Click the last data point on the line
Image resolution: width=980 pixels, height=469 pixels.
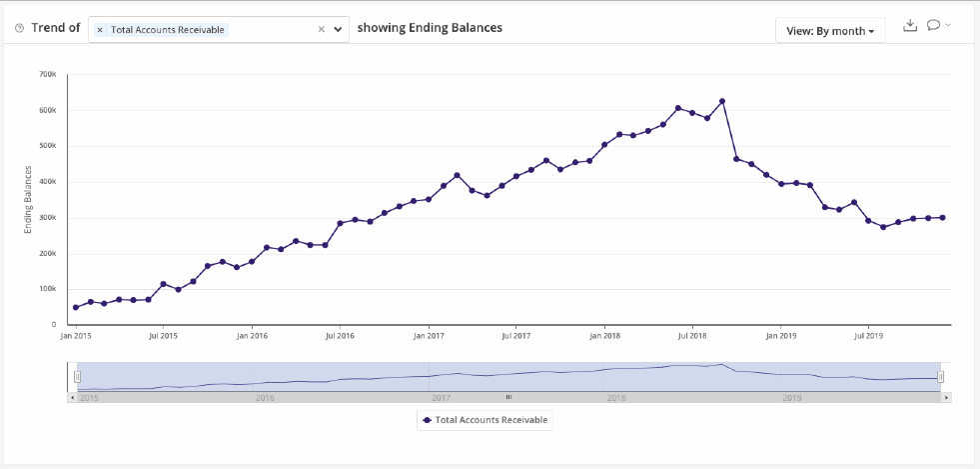point(942,218)
